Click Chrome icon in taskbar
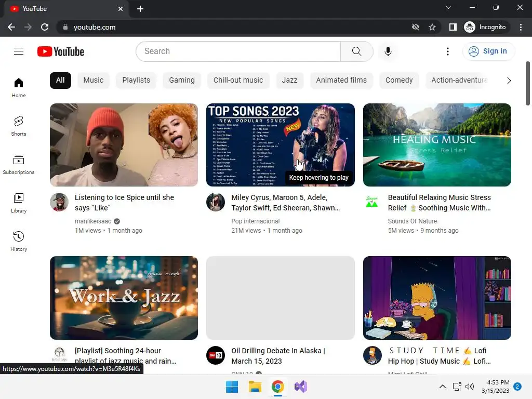The image size is (532, 399). pyautogui.click(x=277, y=387)
